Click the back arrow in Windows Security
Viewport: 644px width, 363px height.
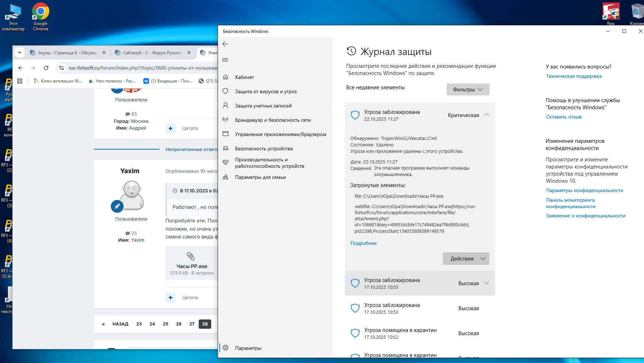[225, 44]
